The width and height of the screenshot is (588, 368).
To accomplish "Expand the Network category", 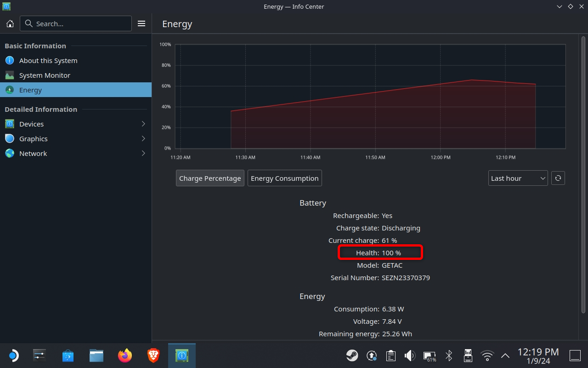I will [76, 153].
